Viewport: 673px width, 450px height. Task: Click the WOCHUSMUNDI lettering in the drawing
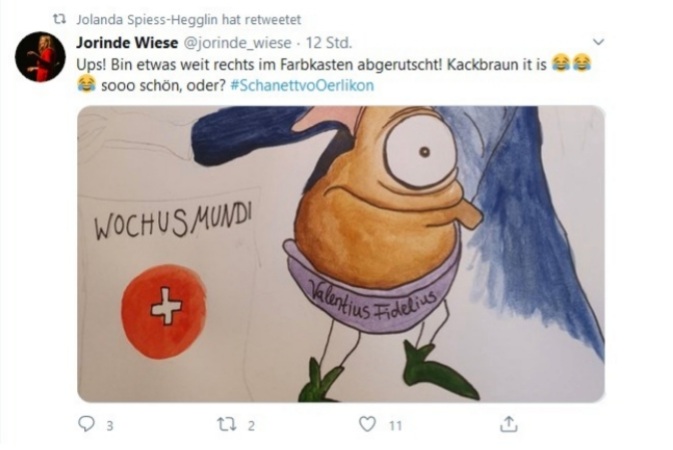pyautogui.click(x=173, y=222)
